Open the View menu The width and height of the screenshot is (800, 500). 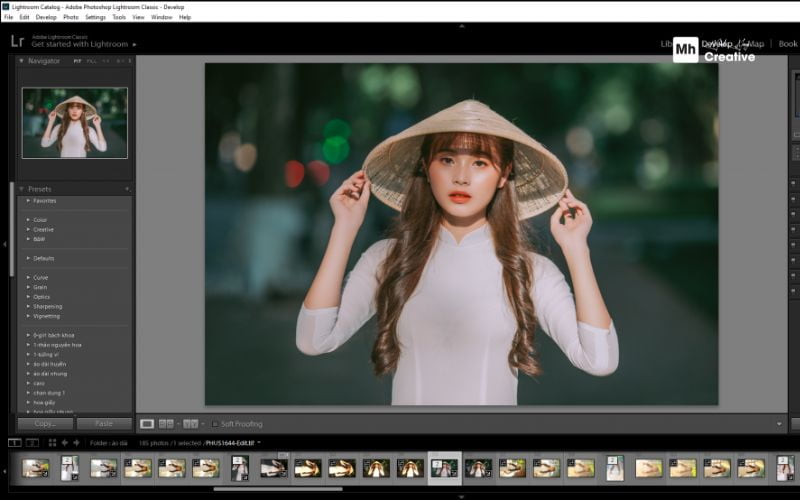tap(138, 17)
